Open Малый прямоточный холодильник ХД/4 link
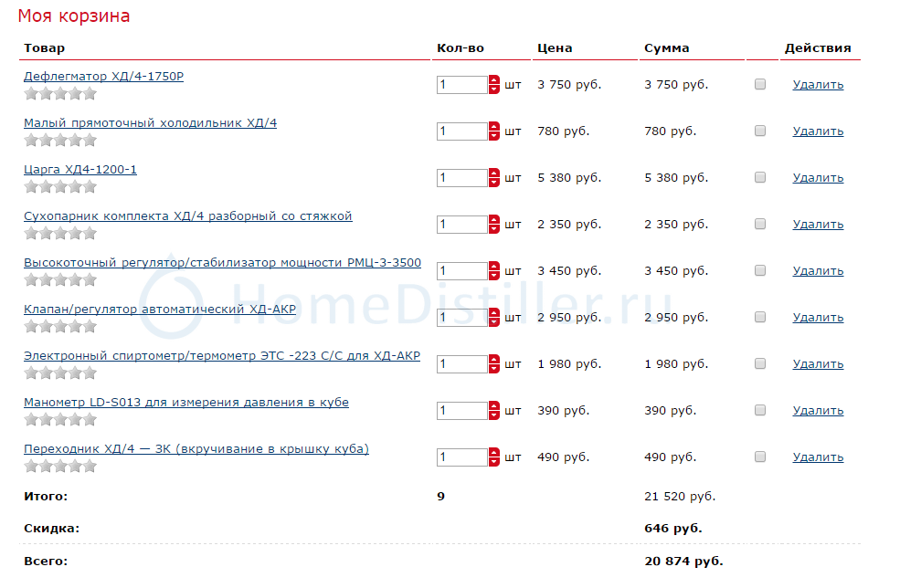Screen dimensions: 900x588 150,122
